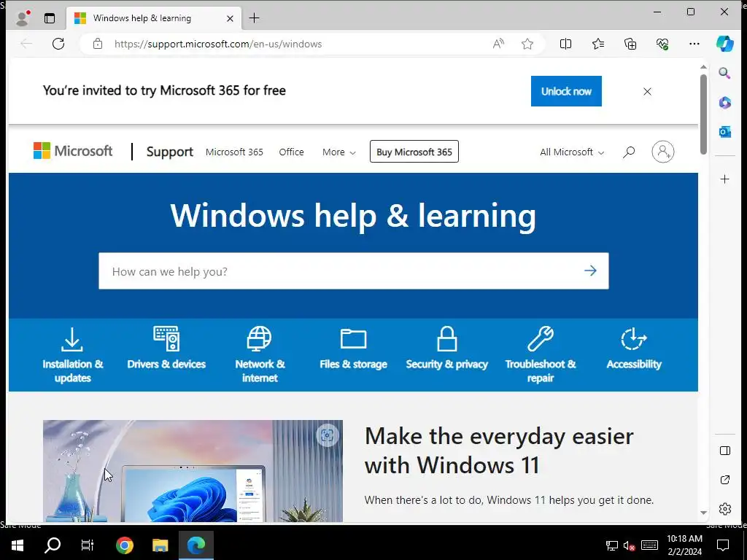Open sidebar Search tool
Screen dimensions: 747x560
tap(724, 73)
